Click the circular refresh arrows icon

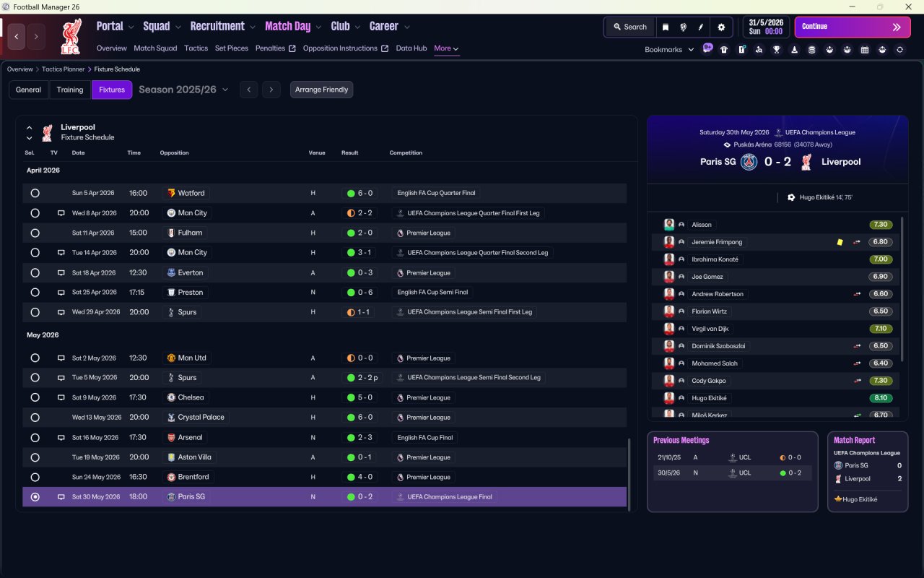pyautogui.click(x=899, y=50)
